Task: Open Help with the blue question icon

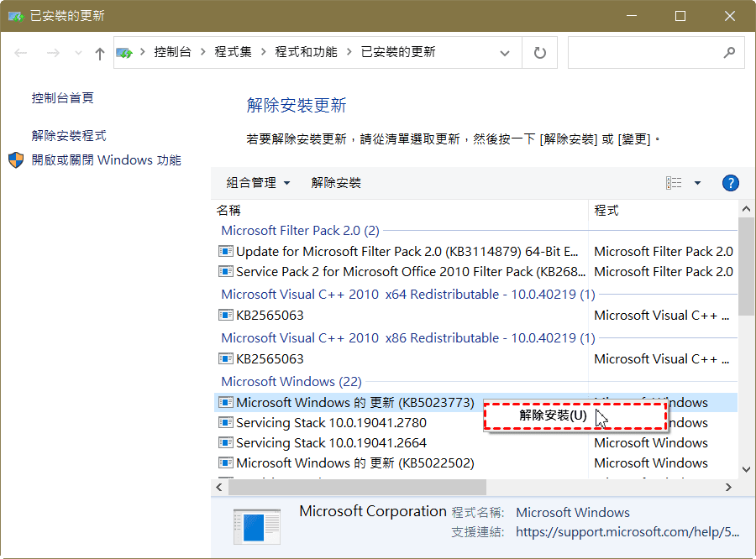Action: click(x=731, y=183)
